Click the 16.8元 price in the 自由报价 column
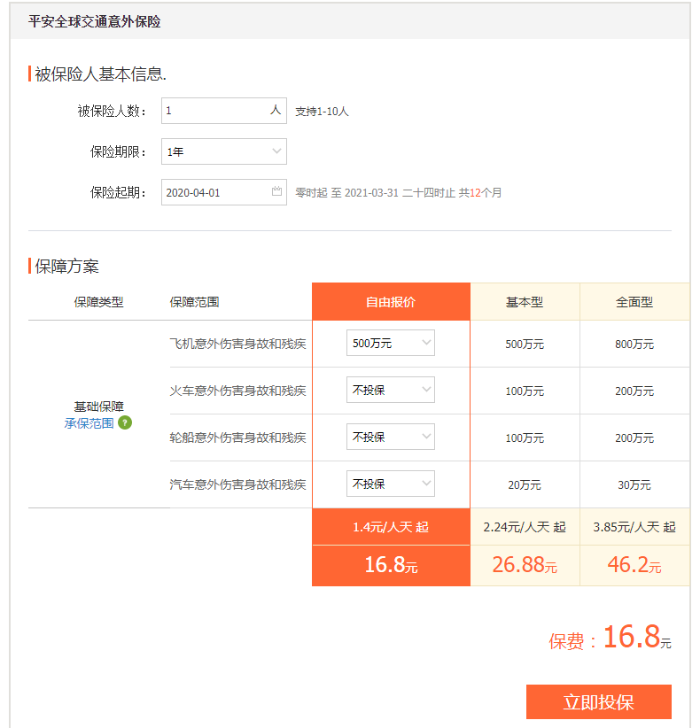This screenshot has height=728, width=700. 391,565
